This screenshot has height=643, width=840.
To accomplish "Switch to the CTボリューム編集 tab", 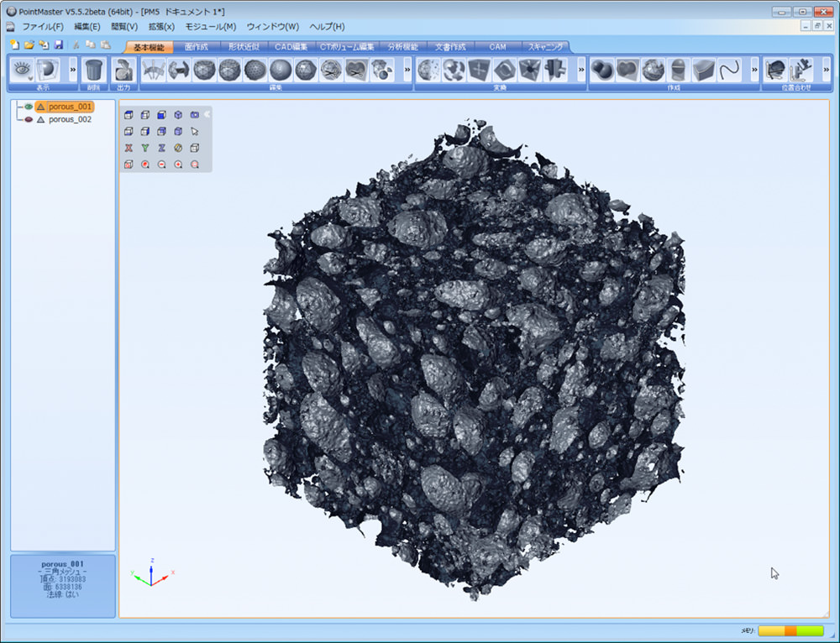I will tap(347, 47).
